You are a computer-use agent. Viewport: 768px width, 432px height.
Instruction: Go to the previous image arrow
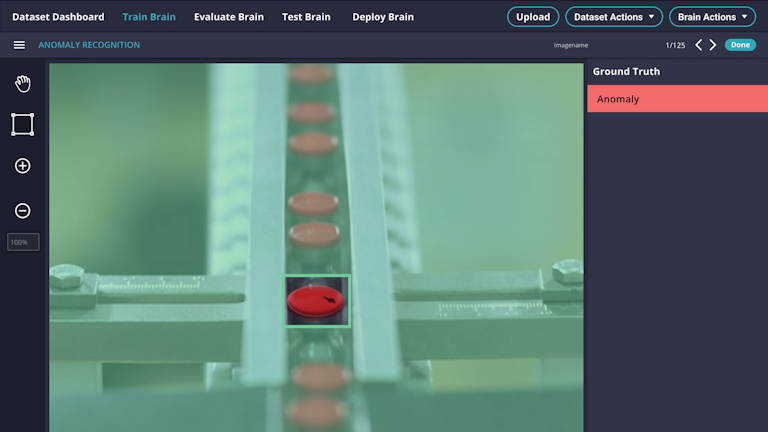(x=699, y=45)
